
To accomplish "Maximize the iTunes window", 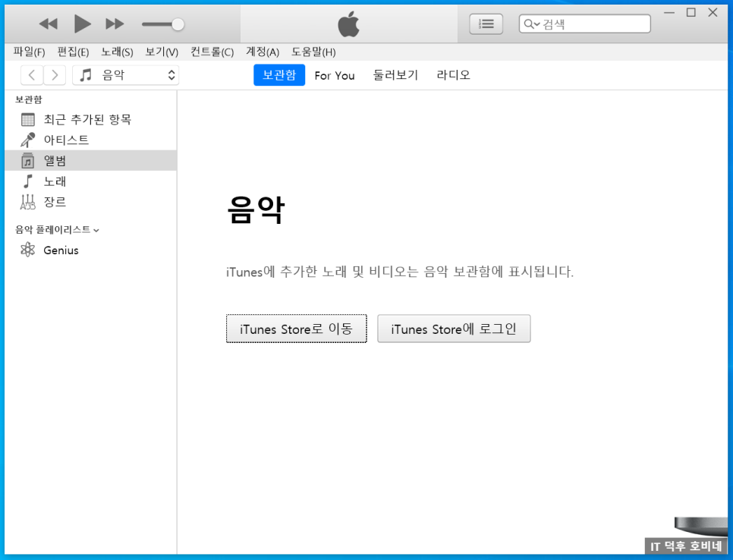I will click(x=691, y=13).
